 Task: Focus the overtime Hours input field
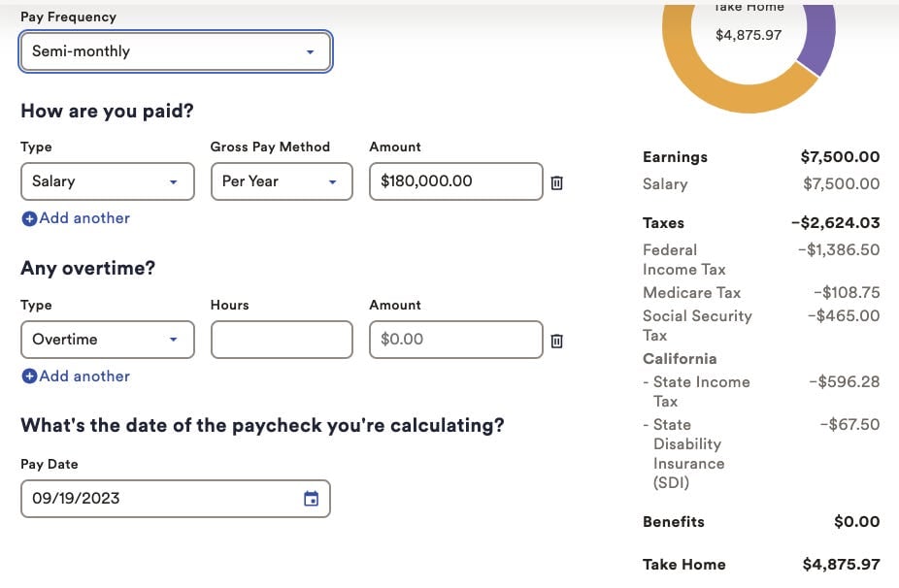pyautogui.click(x=282, y=340)
